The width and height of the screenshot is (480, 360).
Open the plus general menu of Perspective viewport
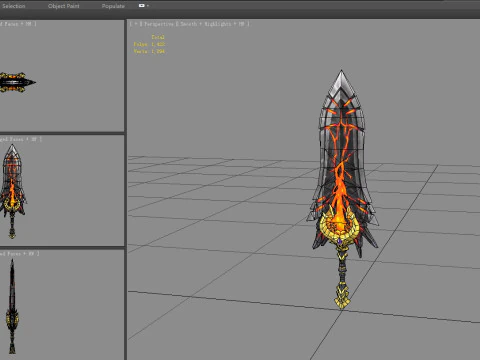coord(136,24)
